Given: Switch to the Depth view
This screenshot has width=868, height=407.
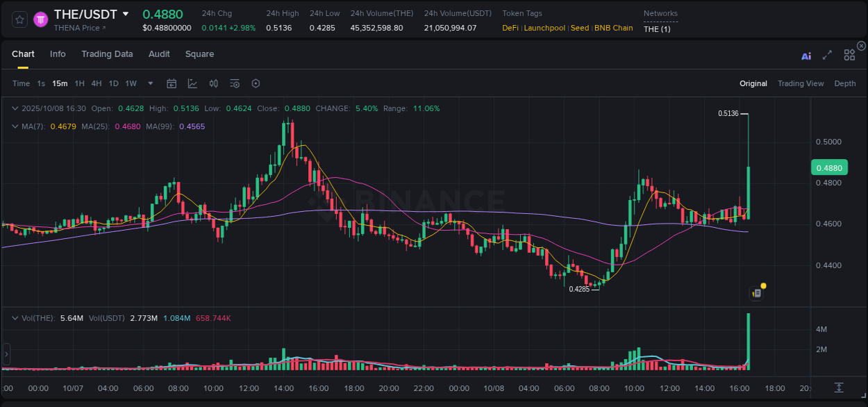Looking at the screenshot, I should click(845, 83).
